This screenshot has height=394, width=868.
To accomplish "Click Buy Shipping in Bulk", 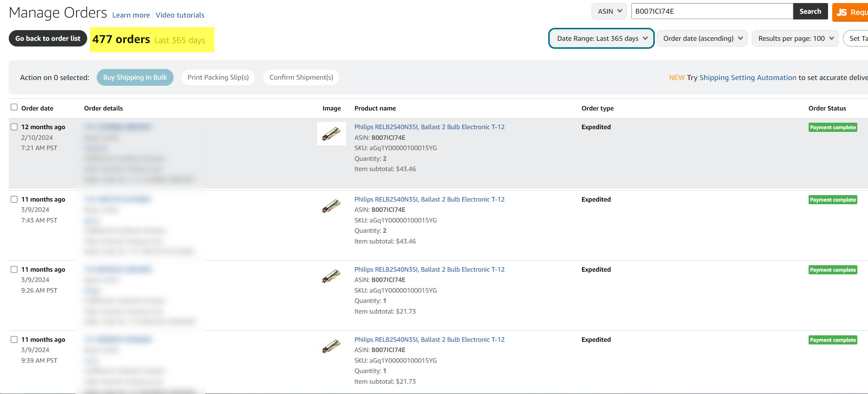I will (x=135, y=77).
